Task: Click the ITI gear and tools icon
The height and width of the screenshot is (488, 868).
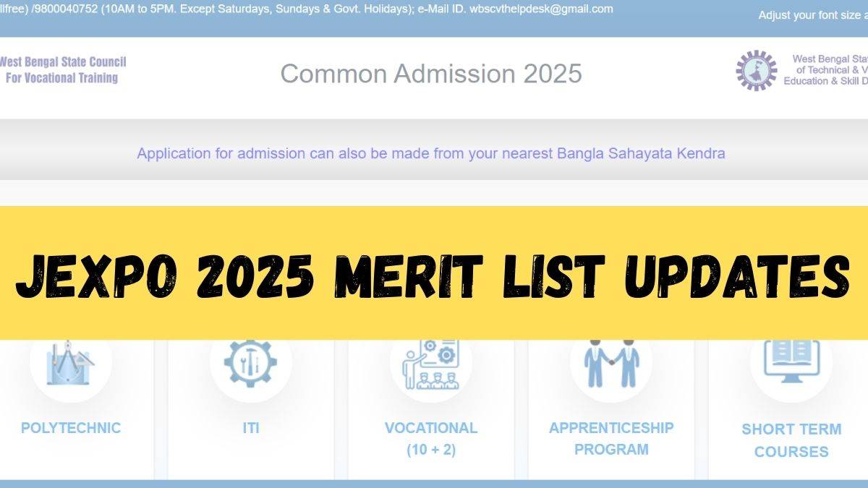Action: [x=250, y=363]
